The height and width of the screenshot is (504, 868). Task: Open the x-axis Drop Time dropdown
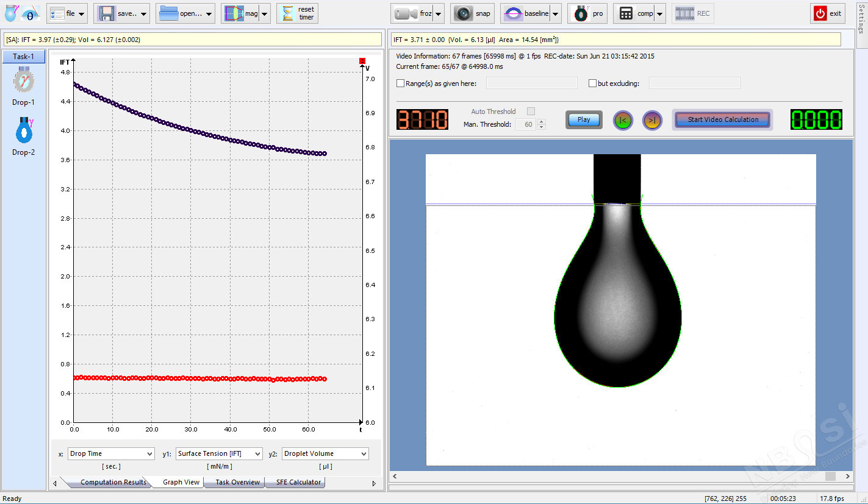click(111, 454)
